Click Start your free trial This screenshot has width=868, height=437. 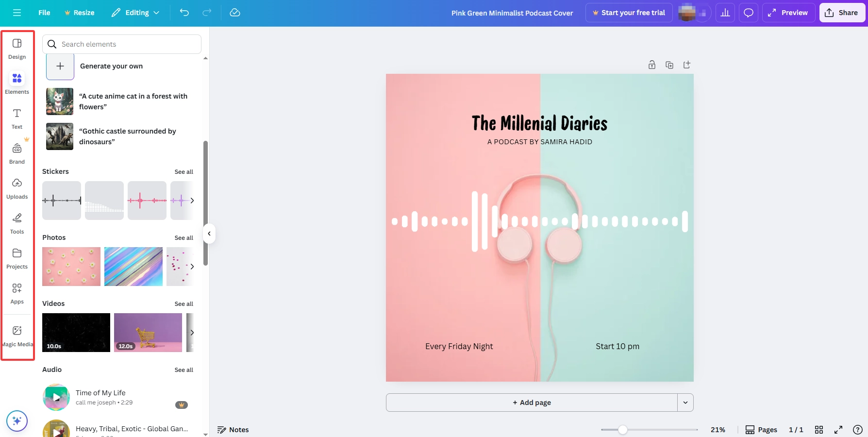(629, 13)
